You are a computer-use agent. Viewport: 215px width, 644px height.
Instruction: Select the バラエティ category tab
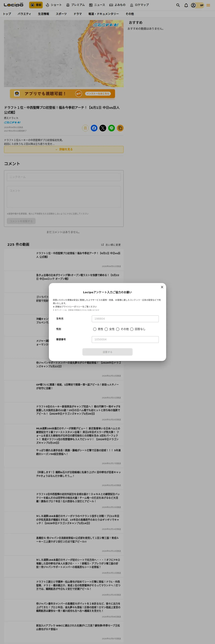[x=24, y=14]
